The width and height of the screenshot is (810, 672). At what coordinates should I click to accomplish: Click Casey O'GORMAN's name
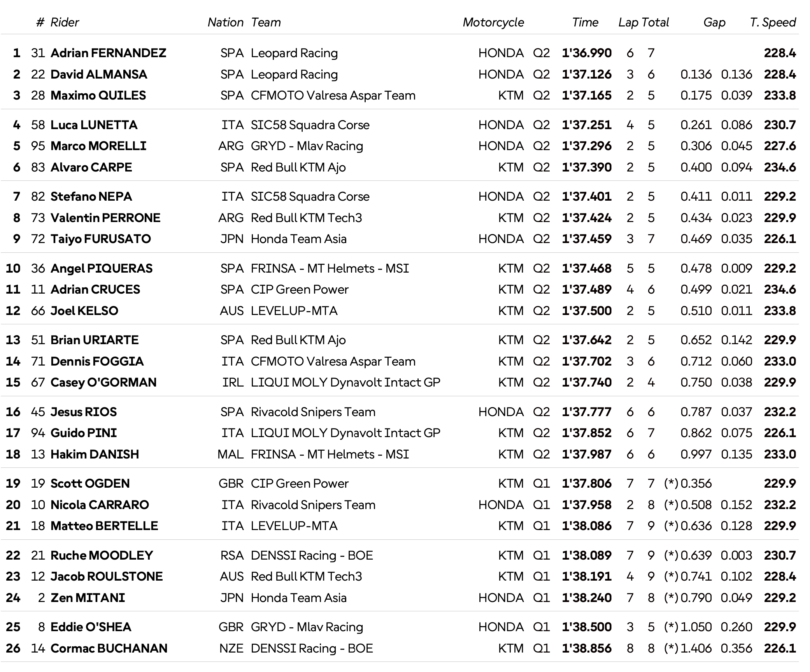pyautogui.click(x=103, y=382)
